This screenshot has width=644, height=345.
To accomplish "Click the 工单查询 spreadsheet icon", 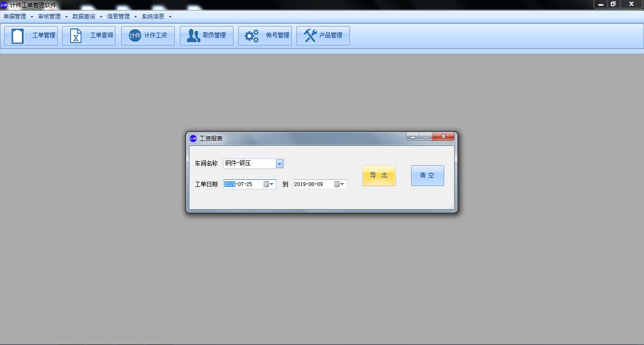I will tap(76, 36).
